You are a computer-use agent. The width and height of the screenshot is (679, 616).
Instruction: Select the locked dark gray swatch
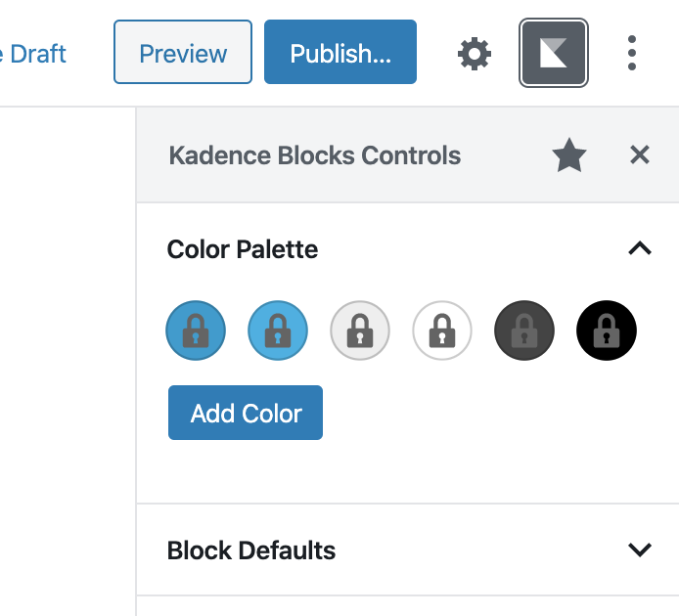pyautogui.click(x=524, y=330)
